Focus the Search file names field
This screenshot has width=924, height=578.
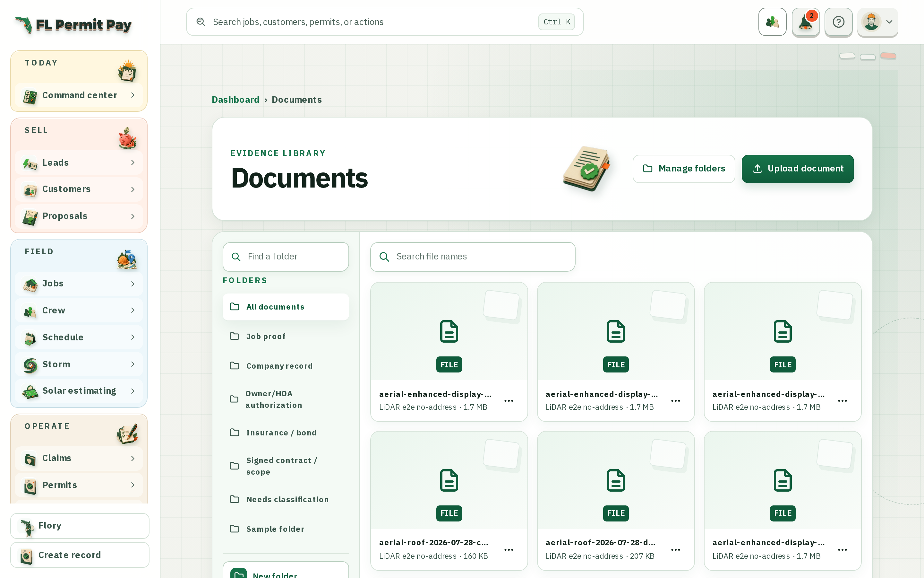click(x=473, y=257)
